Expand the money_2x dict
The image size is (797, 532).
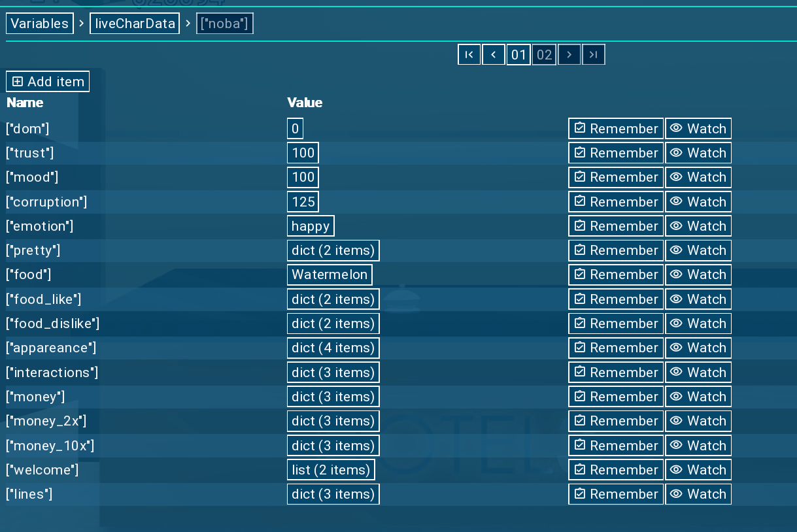click(x=333, y=421)
